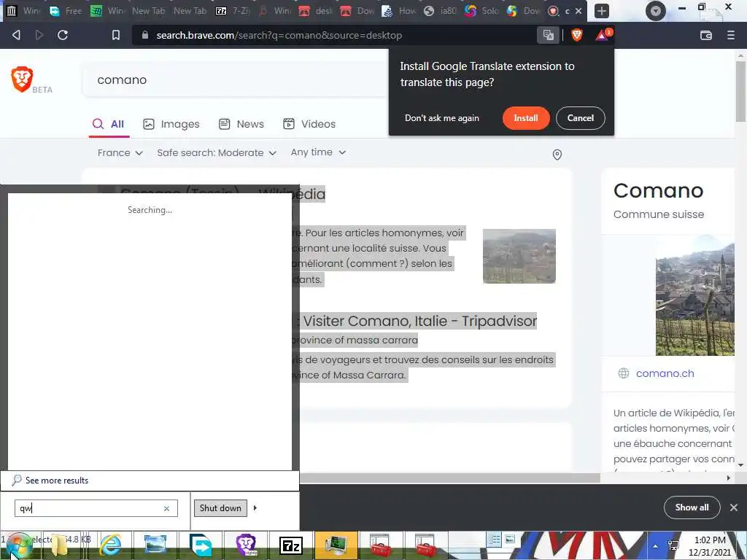Open the browser hamburger menu
Image resolution: width=747 pixels, height=560 pixels.
tap(730, 35)
